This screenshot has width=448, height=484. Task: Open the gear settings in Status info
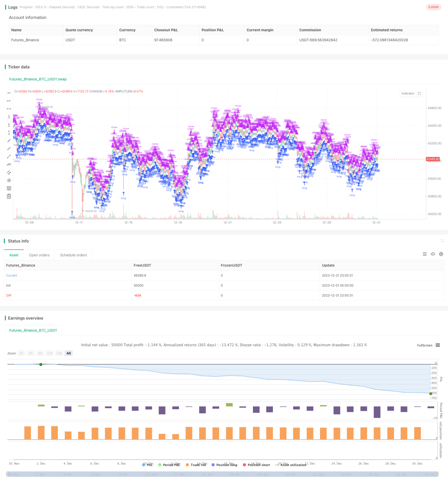[x=441, y=254]
